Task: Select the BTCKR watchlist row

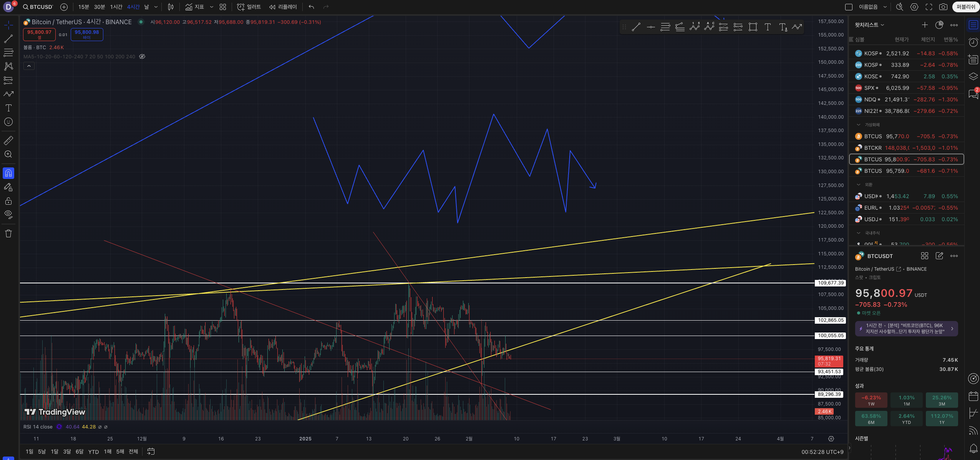Action: pyautogui.click(x=906, y=148)
